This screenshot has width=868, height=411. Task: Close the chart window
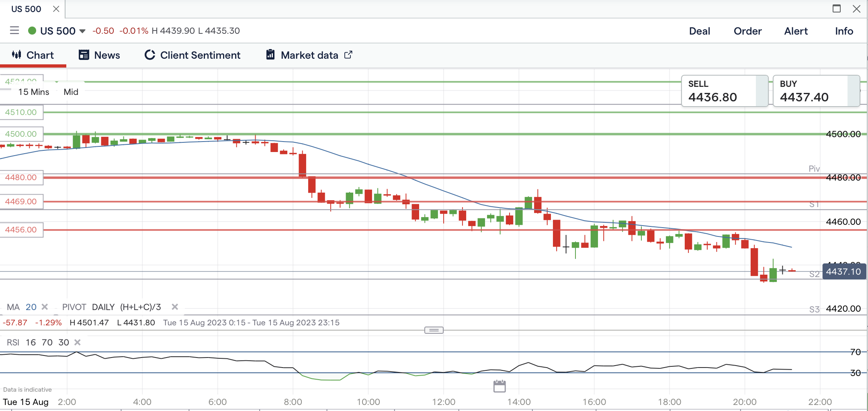856,8
